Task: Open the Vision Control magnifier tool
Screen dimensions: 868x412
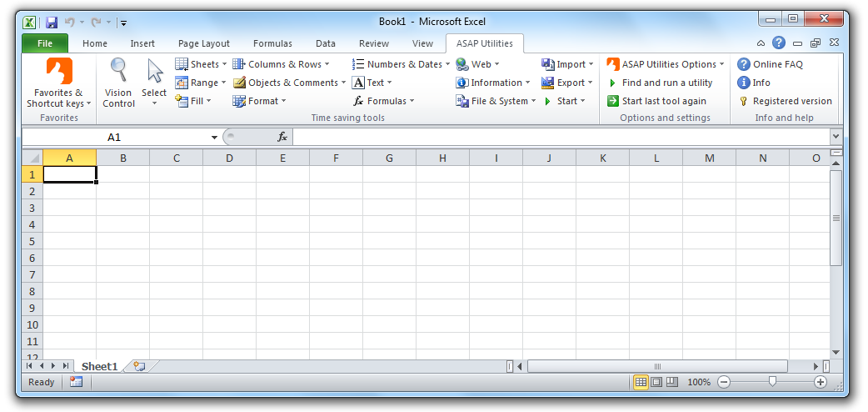Action: 118,83
